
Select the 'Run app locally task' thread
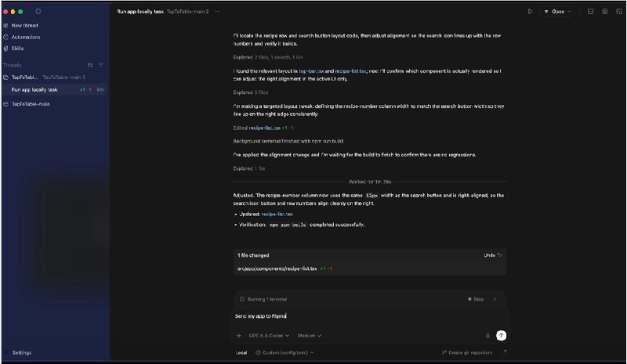(x=55, y=89)
